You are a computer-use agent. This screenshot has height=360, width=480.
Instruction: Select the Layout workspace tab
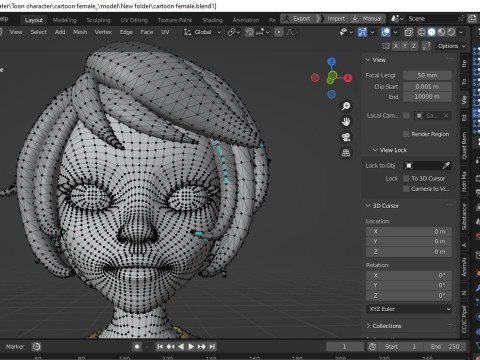(x=34, y=20)
